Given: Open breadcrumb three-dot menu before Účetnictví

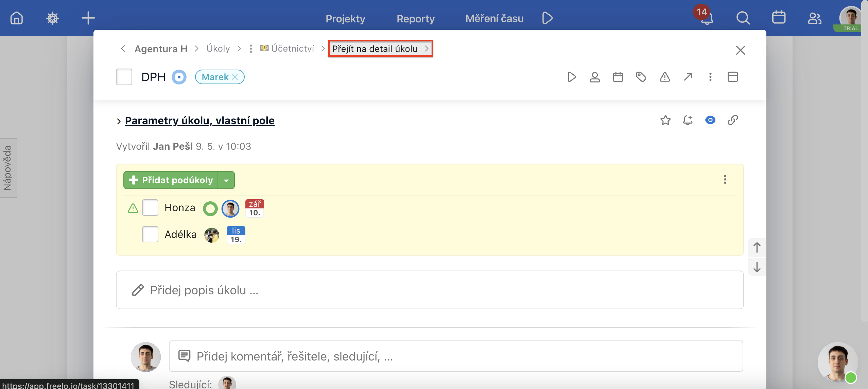Looking at the screenshot, I should pyautogui.click(x=251, y=49).
